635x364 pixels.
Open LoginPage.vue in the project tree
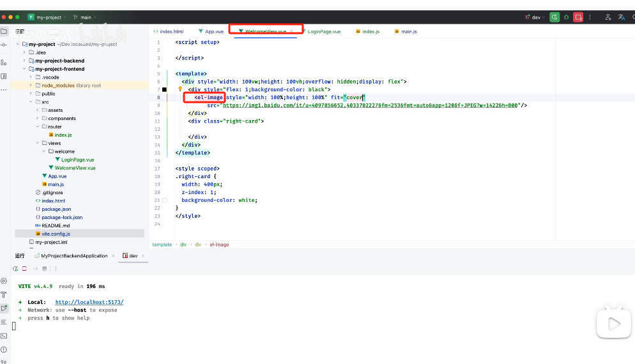pos(77,160)
